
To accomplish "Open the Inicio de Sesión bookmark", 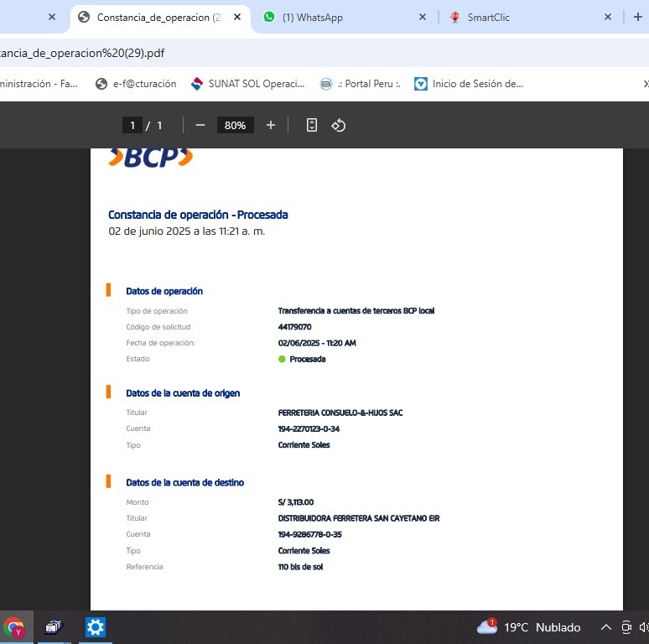I will click(x=469, y=84).
